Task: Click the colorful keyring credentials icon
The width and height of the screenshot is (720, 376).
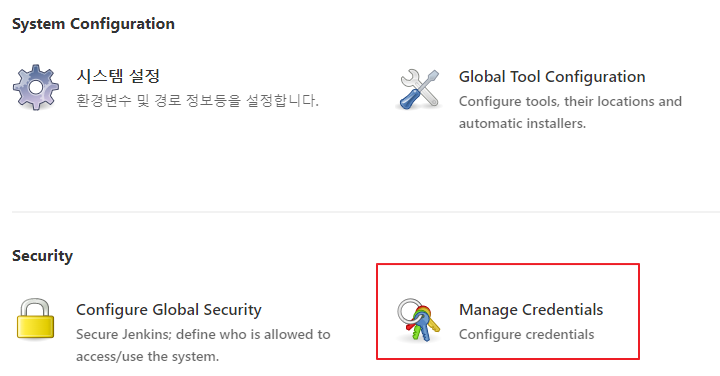Action: [418, 320]
